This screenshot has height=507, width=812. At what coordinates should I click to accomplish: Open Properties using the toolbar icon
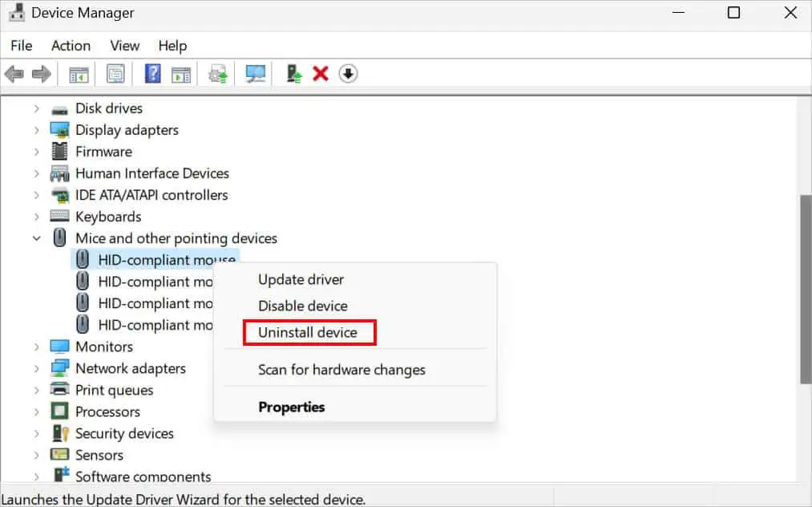point(116,73)
